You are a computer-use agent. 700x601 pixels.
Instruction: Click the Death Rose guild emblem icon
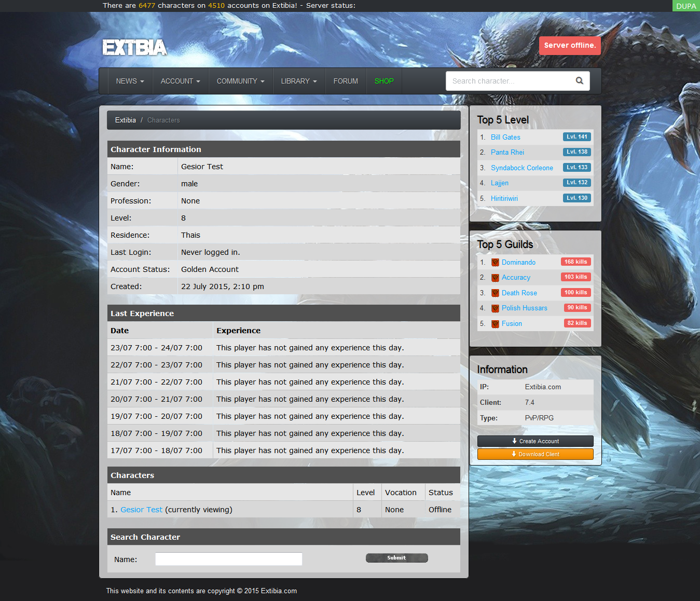(495, 293)
